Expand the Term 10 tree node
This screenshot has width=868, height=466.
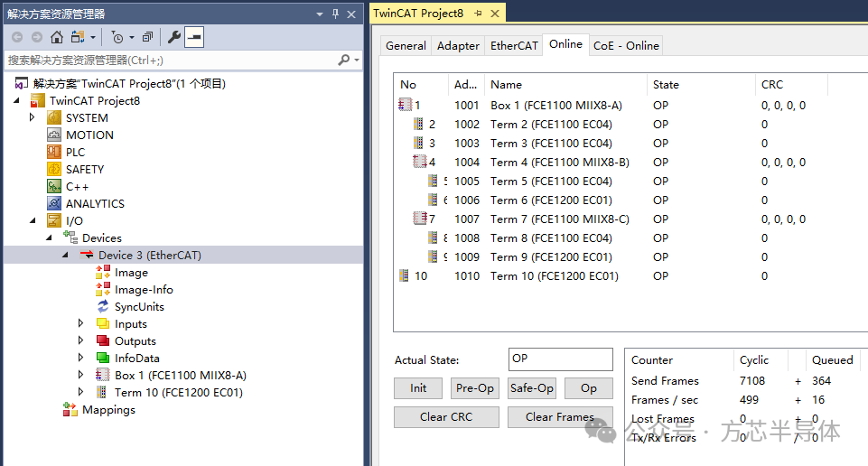coord(80,392)
